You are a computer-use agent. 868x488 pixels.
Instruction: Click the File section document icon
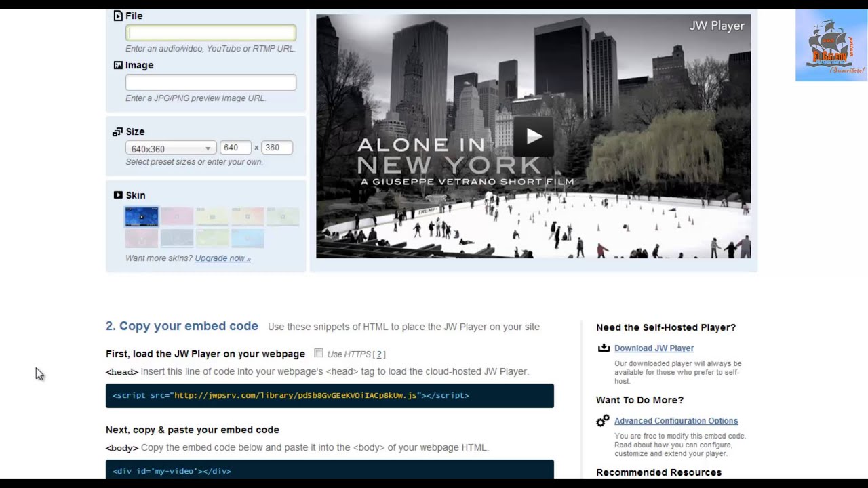coord(118,16)
